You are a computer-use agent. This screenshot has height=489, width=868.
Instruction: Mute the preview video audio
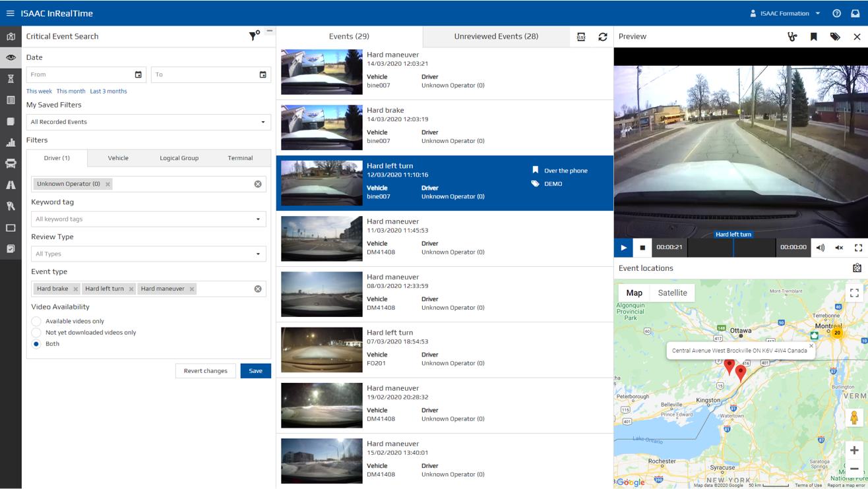click(x=839, y=248)
